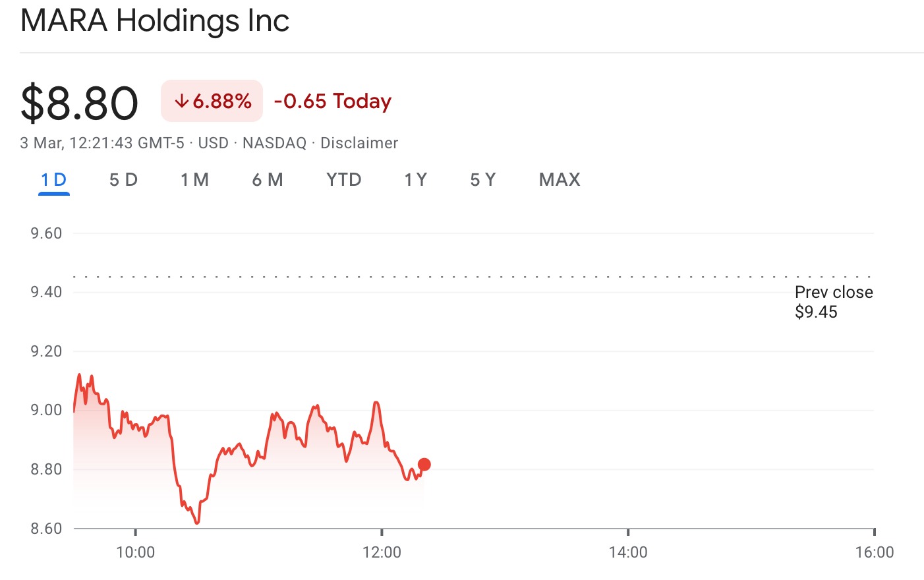Select the 1 D time range tab

pos(53,180)
